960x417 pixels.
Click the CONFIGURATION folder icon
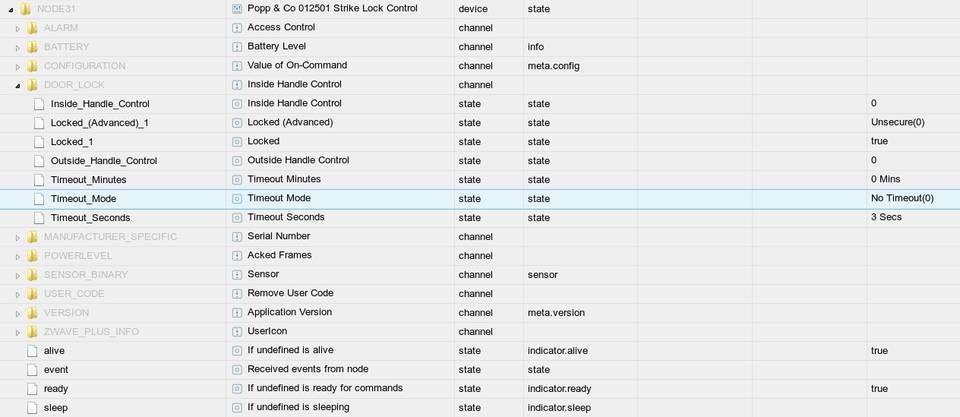[x=32, y=66]
